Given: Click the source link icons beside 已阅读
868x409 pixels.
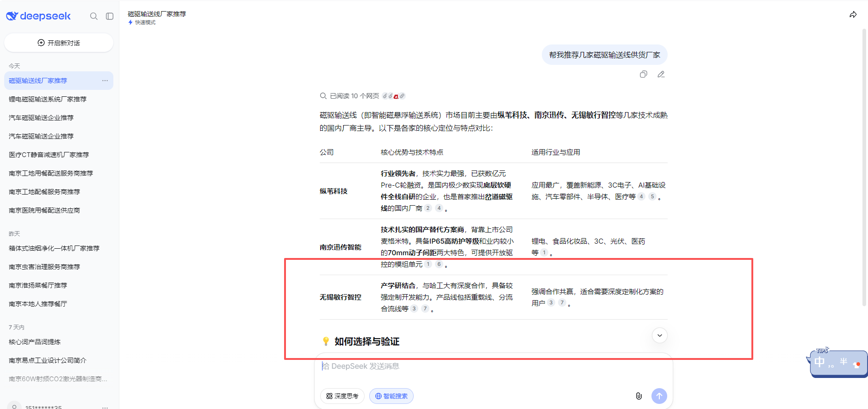Looking at the screenshot, I should (394, 96).
